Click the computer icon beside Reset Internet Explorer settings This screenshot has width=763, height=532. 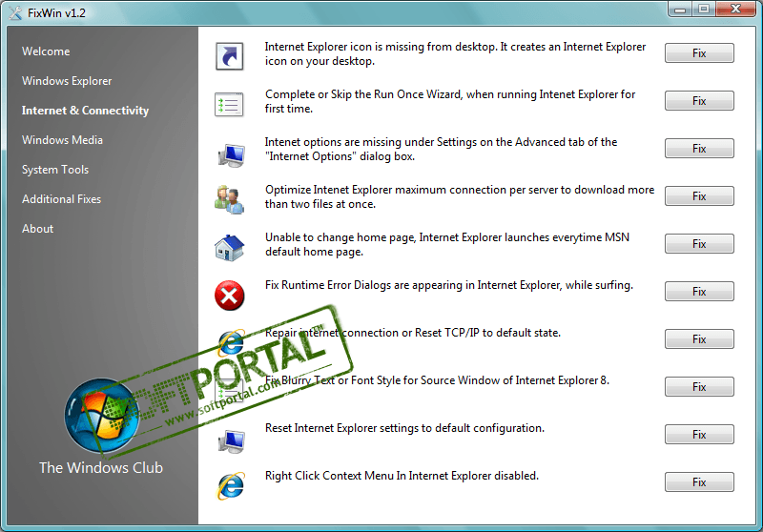tap(231, 441)
